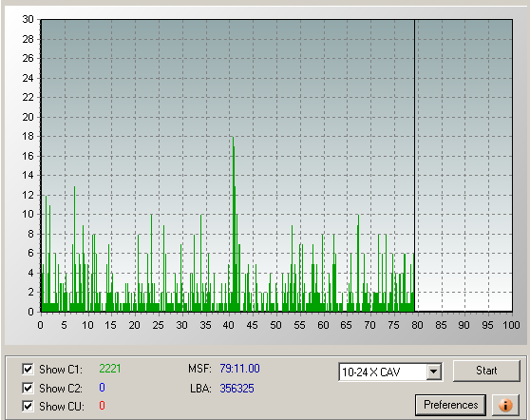Expand speed list using the dropdown arrow

coord(433,372)
